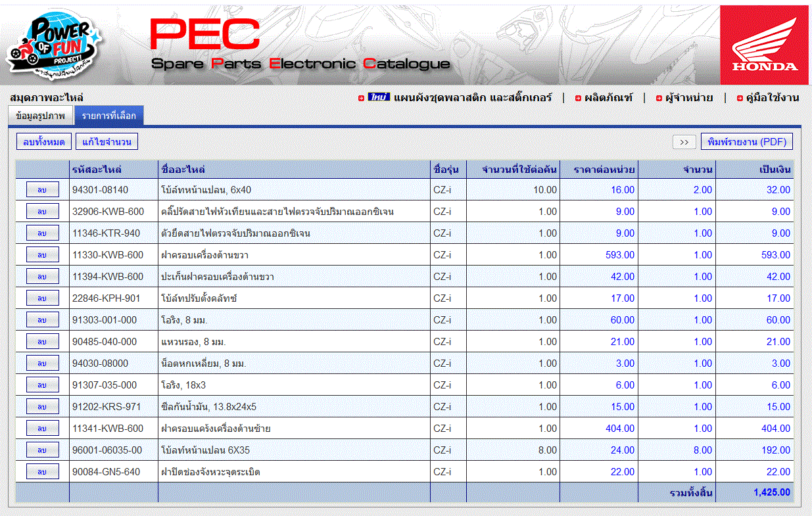Click the ชื่ออะไหล่ column header
Screen dimensions: 812x516
295,170
